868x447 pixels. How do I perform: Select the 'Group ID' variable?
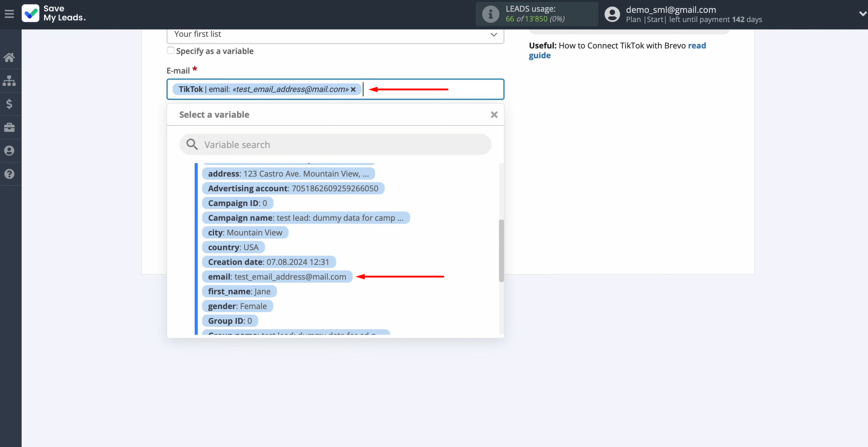(x=230, y=321)
